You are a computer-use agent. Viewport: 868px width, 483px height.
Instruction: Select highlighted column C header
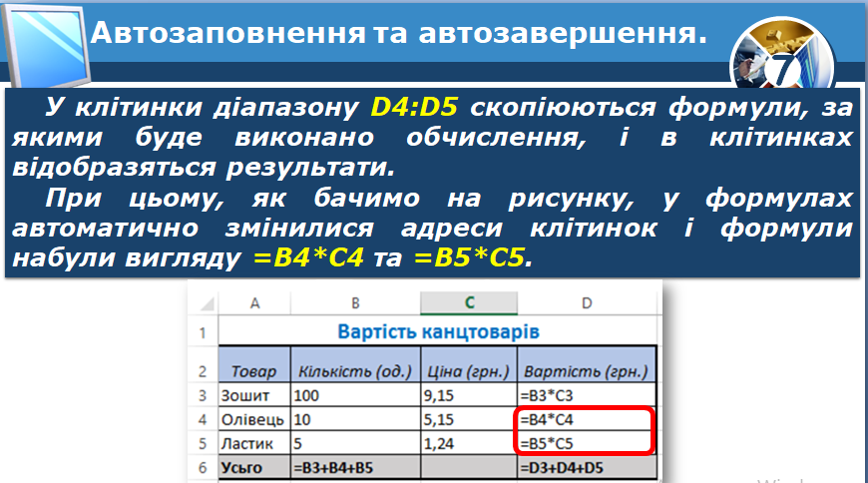tap(469, 303)
